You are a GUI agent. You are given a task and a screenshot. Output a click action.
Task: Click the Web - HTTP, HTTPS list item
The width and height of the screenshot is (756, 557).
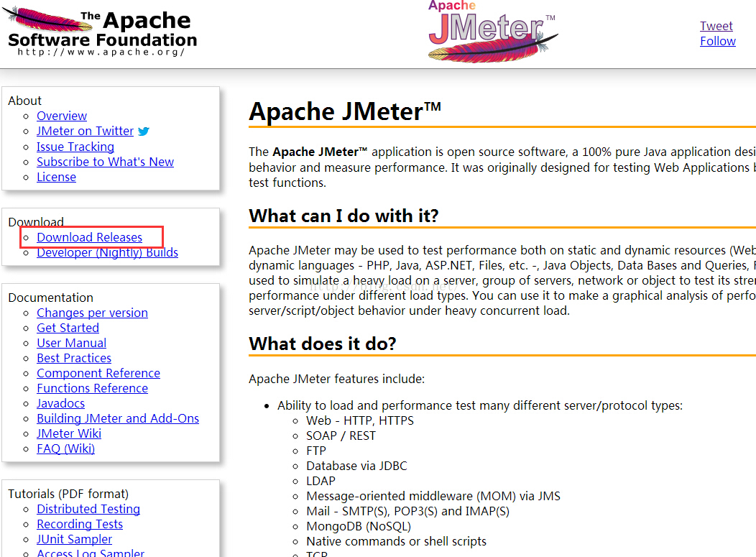[x=360, y=421]
